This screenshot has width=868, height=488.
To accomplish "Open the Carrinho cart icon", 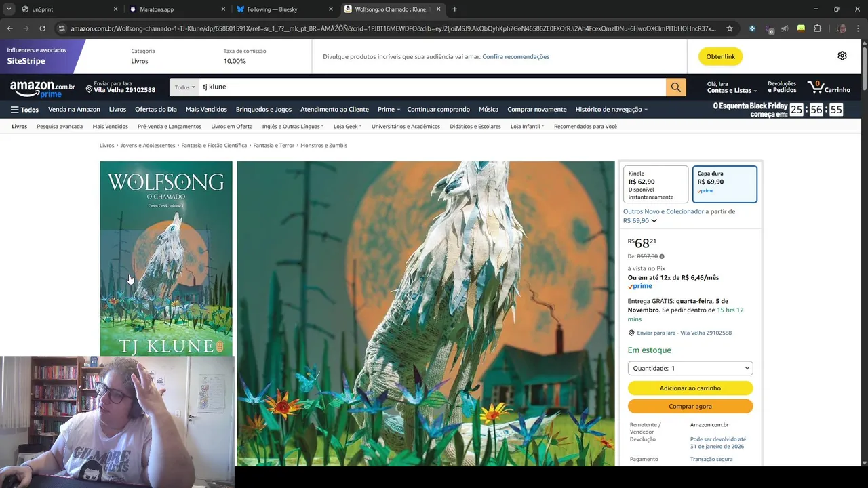I will coord(829,88).
